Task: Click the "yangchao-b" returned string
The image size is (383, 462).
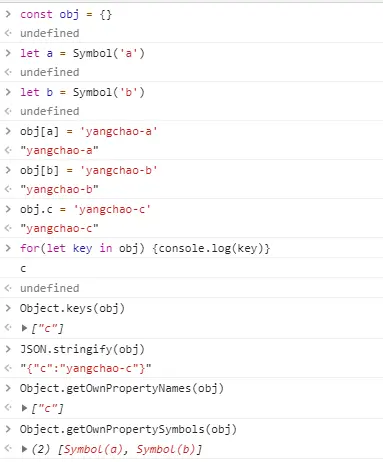Action: point(59,189)
